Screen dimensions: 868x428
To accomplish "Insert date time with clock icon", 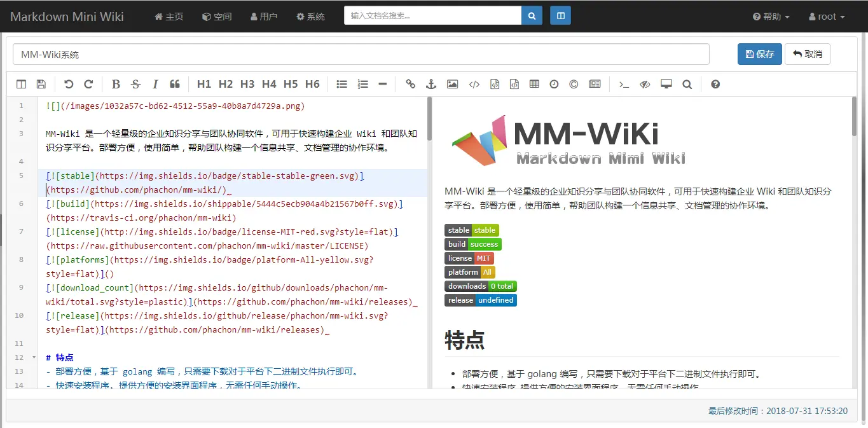I will (554, 84).
